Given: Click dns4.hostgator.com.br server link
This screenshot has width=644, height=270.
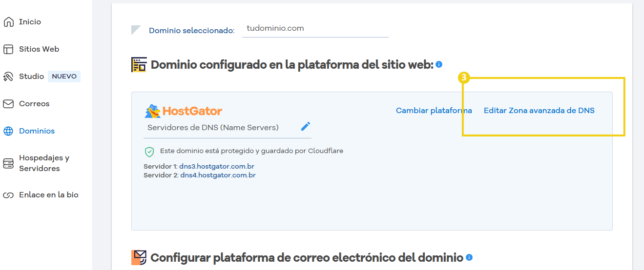Looking at the screenshot, I should click(218, 175).
